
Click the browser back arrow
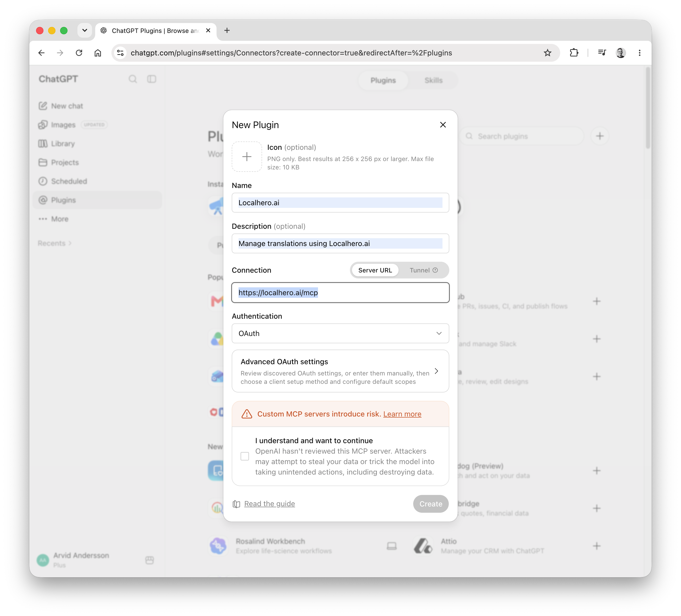pyautogui.click(x=42, y=53)
